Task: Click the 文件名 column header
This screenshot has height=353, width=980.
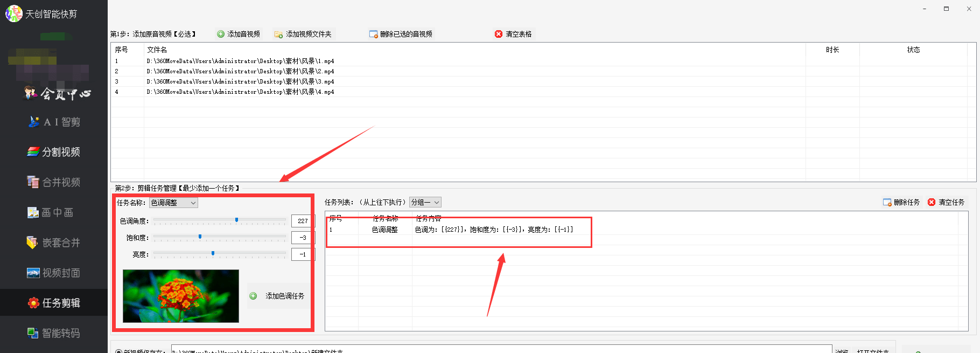Action: click(x=475, y=50)
